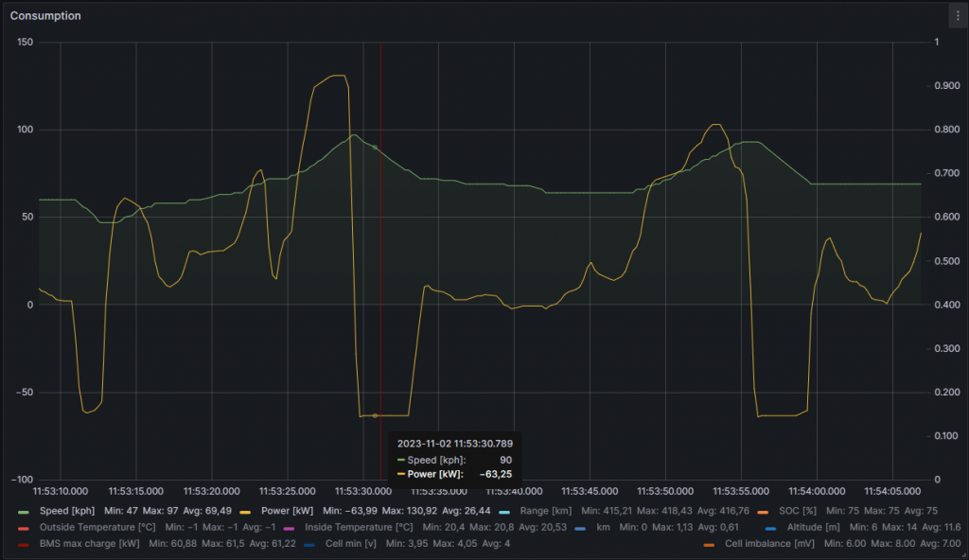The image size is (969, 560).
Task: Click the hovered point on the Speed line
Action: [x=375, y=148]
